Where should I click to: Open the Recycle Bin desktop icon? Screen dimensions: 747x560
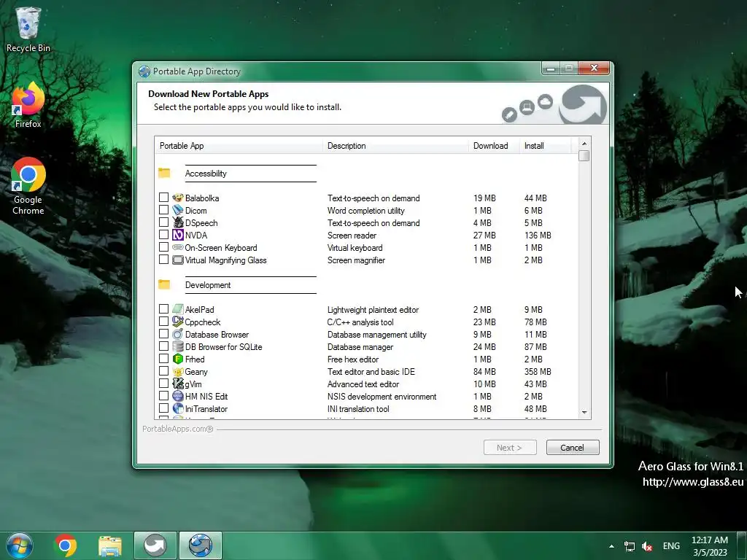28,29
